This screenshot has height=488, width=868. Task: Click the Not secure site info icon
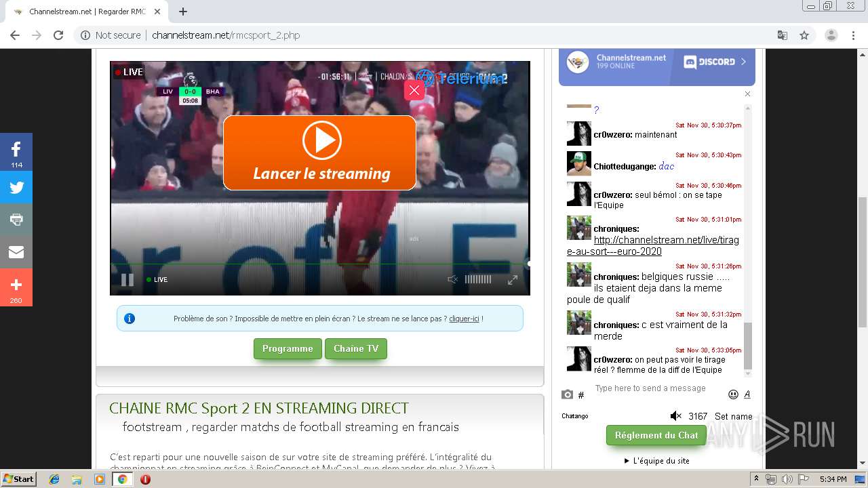[x=85, y=35]
